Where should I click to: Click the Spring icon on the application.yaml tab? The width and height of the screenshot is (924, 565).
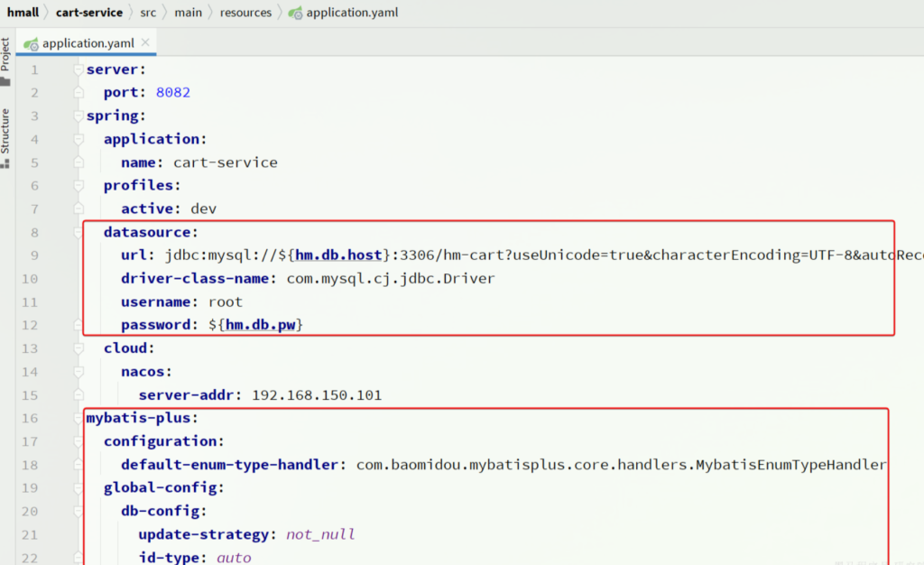click(32, 43)
